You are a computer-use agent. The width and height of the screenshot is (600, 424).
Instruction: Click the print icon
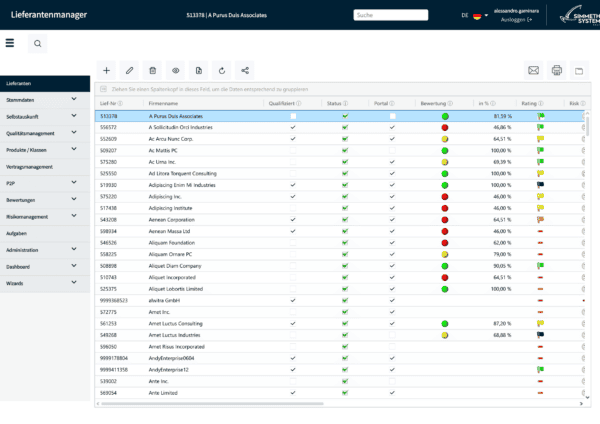pyautogui.click(x=557, y=71)
